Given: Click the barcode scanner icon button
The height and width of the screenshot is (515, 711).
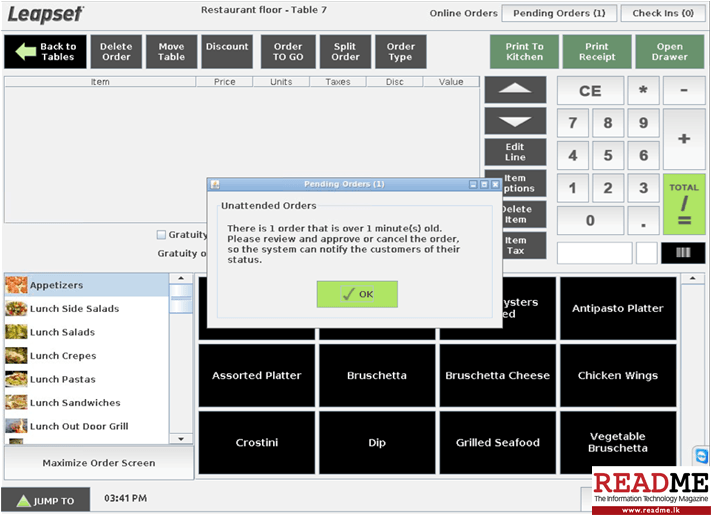Looking at the screenshot, I should tap(683, 253).
